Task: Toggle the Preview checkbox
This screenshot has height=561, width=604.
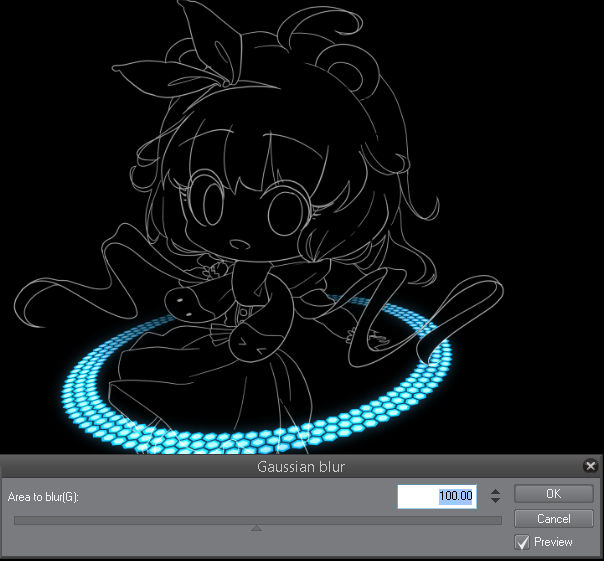Action: pyautogui.click(x=522, y=542)
